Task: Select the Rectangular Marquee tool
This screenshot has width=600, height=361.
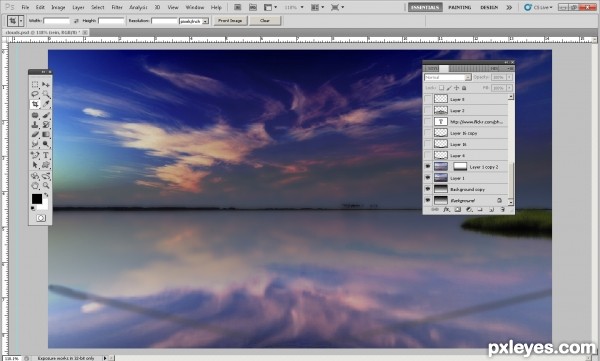Action: coord(35,84)
